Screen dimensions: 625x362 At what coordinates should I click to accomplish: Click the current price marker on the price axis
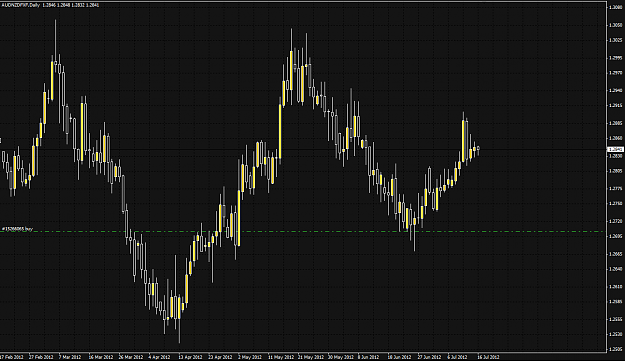point(615,149)
